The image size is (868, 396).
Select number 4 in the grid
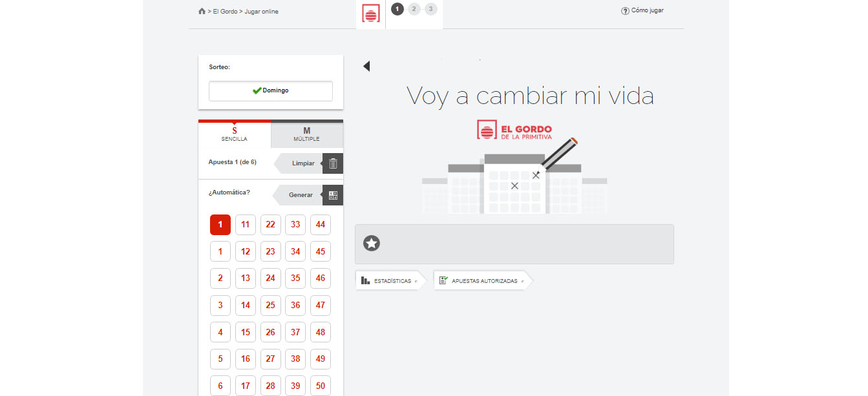[220, 332]
